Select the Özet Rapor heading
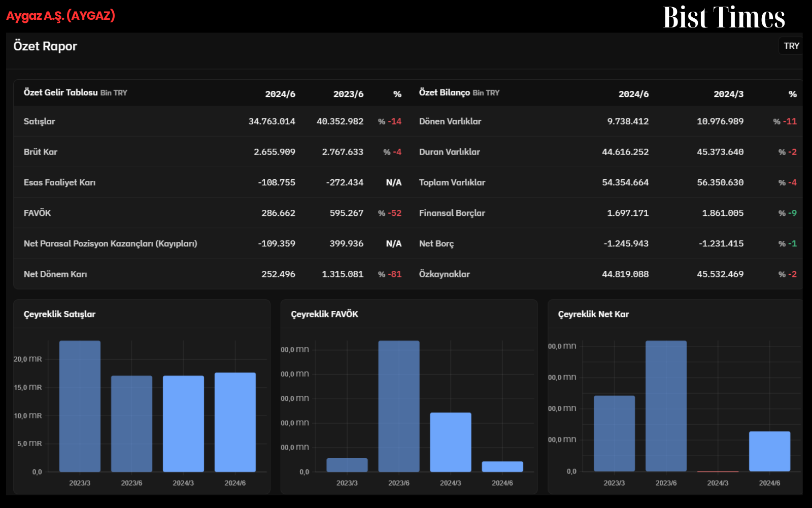Image resolution: width=812 pixels, height=508 pixels. [45, 46]
